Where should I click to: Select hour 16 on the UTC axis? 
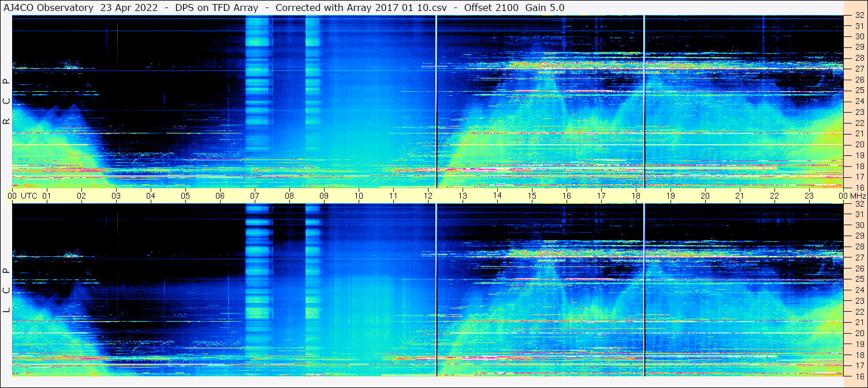[567, 196]
